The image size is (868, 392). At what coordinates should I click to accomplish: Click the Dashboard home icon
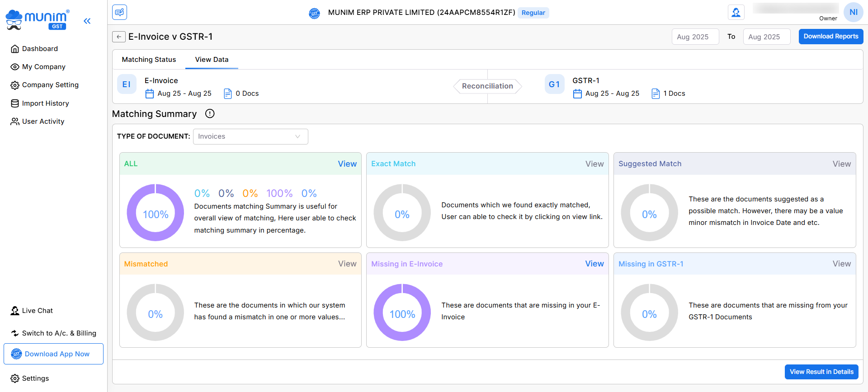click(x=15, y=49)
